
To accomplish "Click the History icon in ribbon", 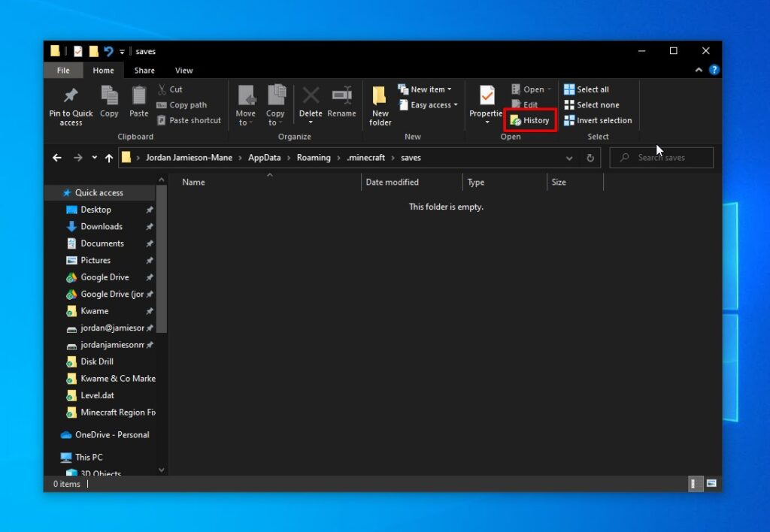I will coord(515,120).
